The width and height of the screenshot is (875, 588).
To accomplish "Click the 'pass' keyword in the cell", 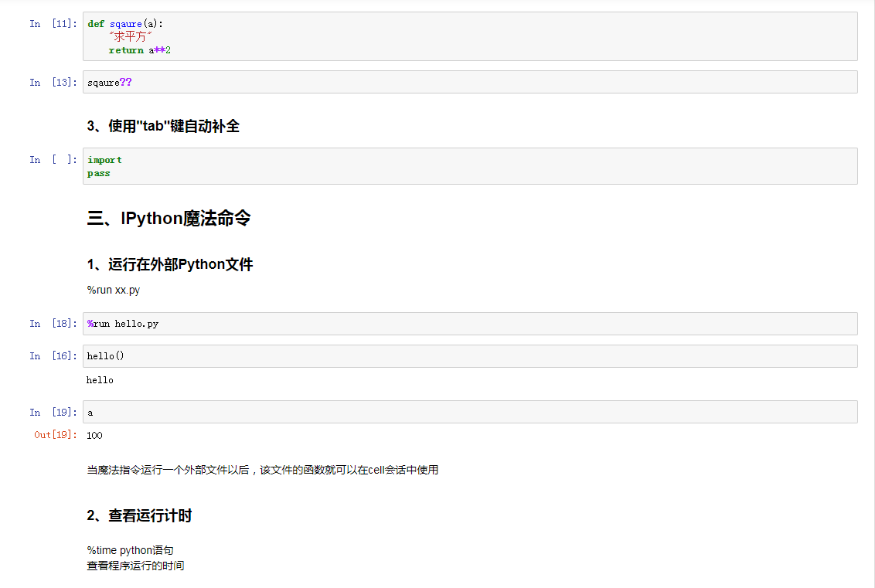I will (x=99, y=174).
